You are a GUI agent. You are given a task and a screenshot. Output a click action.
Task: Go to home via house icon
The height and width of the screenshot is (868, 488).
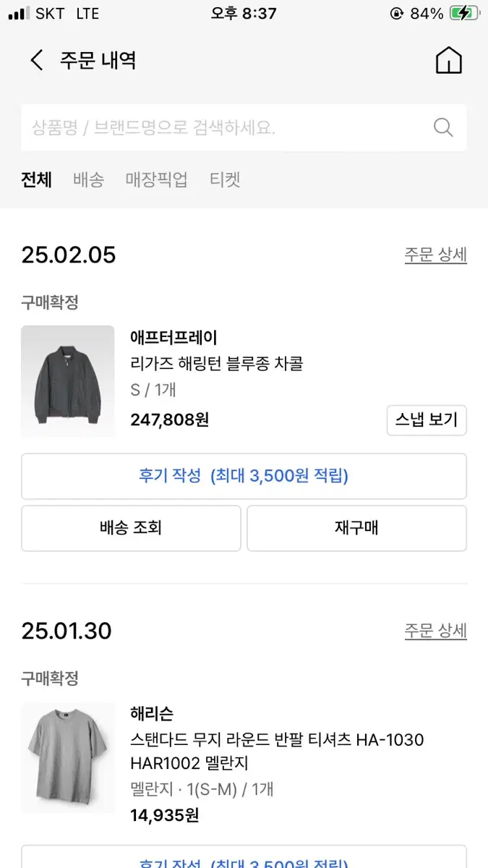coord(448,61)
